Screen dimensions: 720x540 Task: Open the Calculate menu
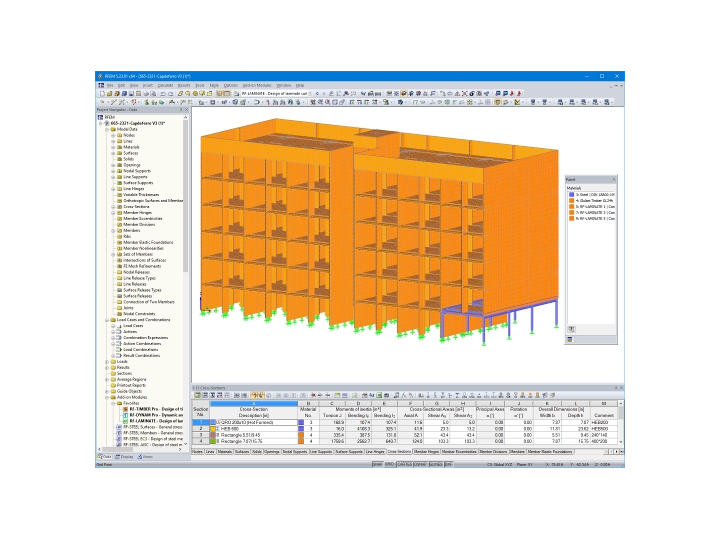(165, 85)
